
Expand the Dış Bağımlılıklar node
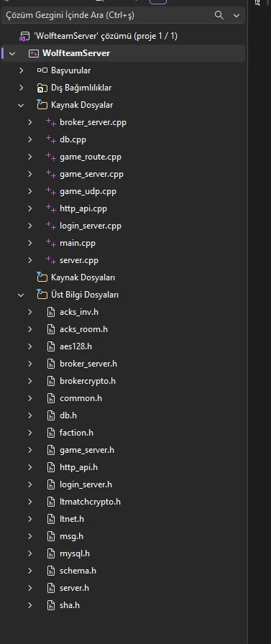[x=21, y=88]
